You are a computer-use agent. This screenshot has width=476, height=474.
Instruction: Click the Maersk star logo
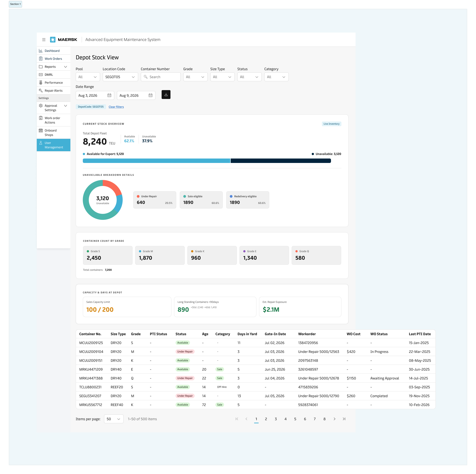tap(53, 40)
